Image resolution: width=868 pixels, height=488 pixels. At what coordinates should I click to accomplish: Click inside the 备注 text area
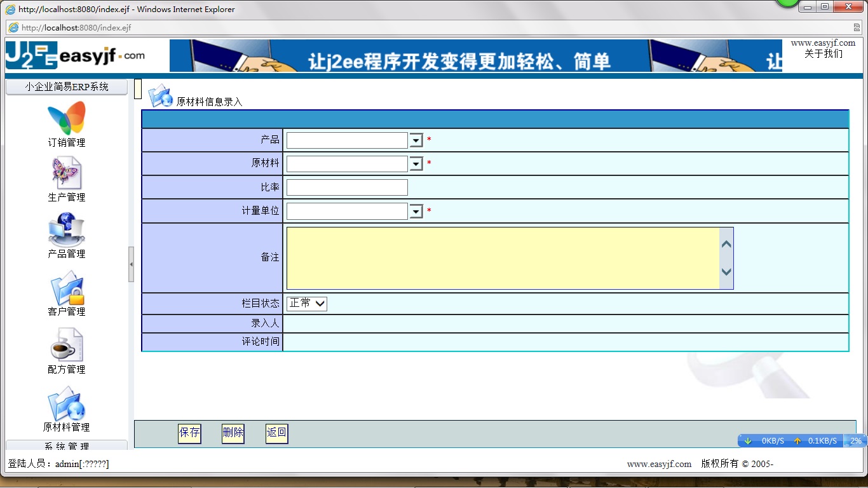503,259
